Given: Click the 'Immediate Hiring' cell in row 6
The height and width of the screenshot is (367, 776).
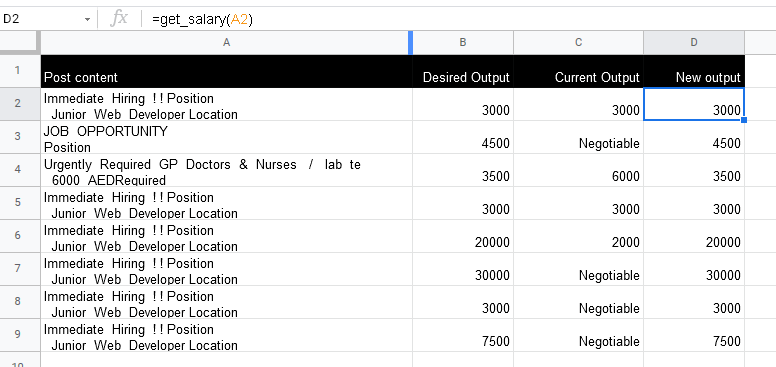Looking at the screenshot, I should coord(227,236).
